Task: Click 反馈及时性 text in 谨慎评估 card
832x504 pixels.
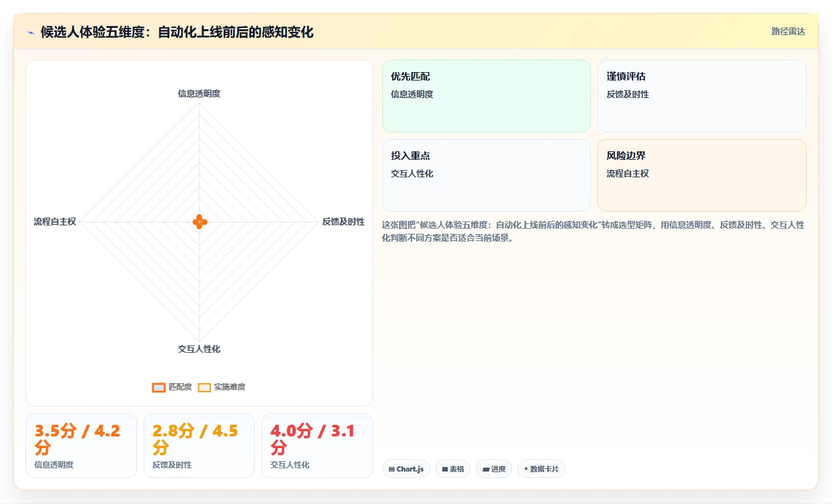Action: [627, 94]
